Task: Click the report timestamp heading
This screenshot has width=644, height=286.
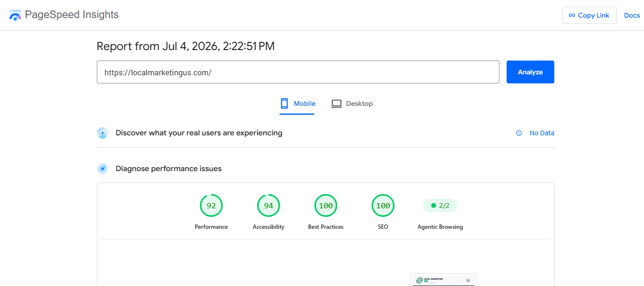Action: coord(186,46)
